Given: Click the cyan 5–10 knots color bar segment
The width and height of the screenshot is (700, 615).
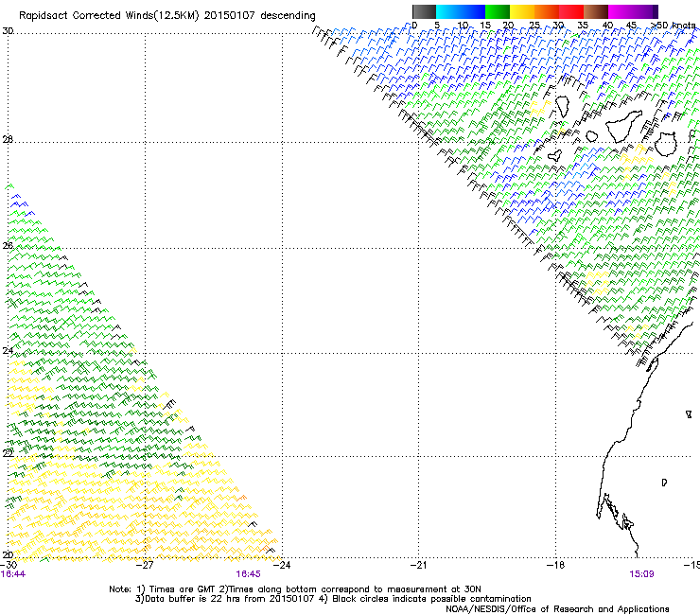Looking at the screenshot, I should 448,11.
